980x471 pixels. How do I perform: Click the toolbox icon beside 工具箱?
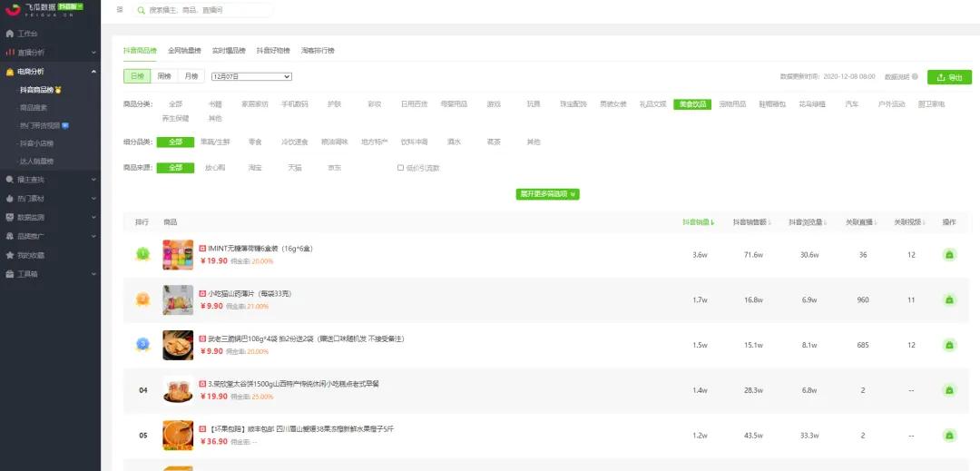tap(9, 274)
